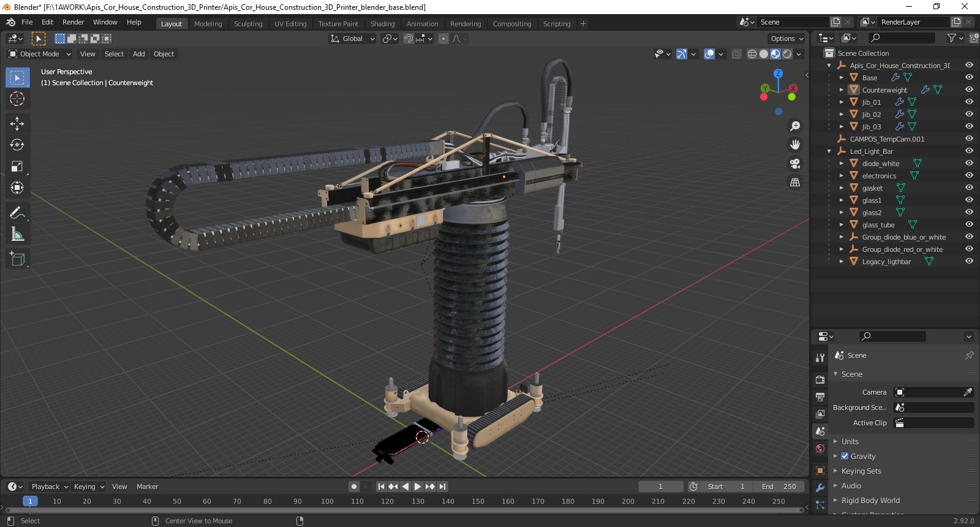
Task: Open the Keying dropdown in timeline
Action: pos(89,487)
